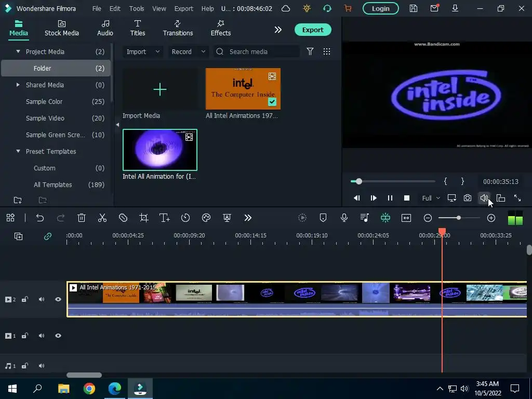
Task: Toggle timeline snapping icon
Action: pyautogui.click(x=385, y=218)
